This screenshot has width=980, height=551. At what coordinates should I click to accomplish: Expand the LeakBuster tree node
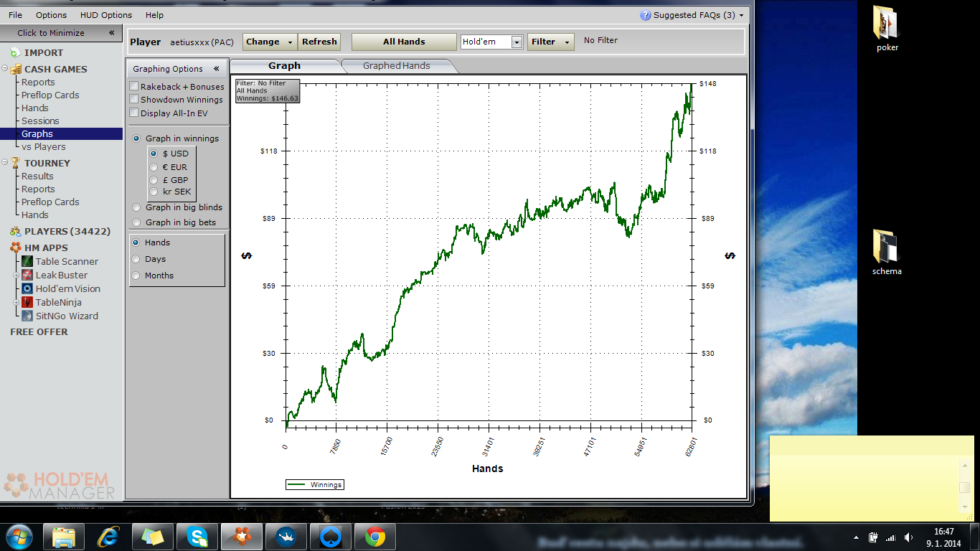coord(16,275)
